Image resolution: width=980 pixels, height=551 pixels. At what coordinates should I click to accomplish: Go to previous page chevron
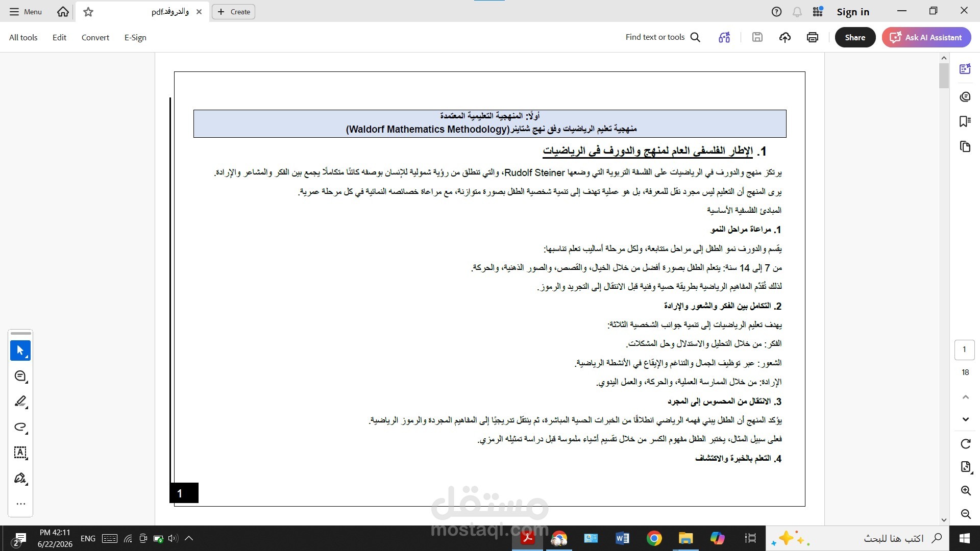pyautogui.click(x=965, y=397)
